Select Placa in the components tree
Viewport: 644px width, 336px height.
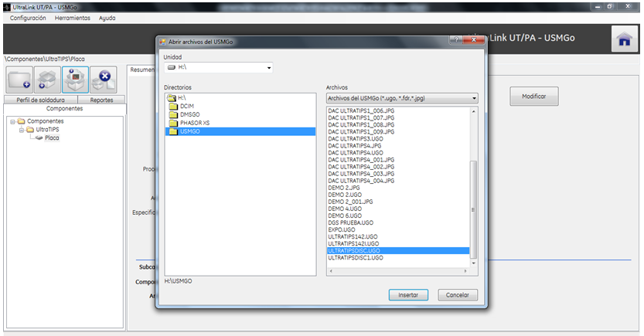pyautogui.click(x=52, y=137)
